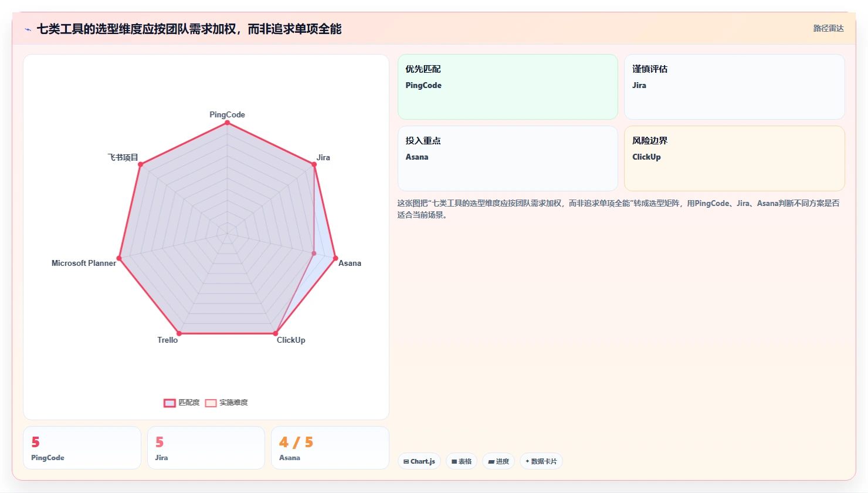Open the 风险边界 ClickUp card
The height and width of the screenshot is (493, 868).
tap(734, 158)
